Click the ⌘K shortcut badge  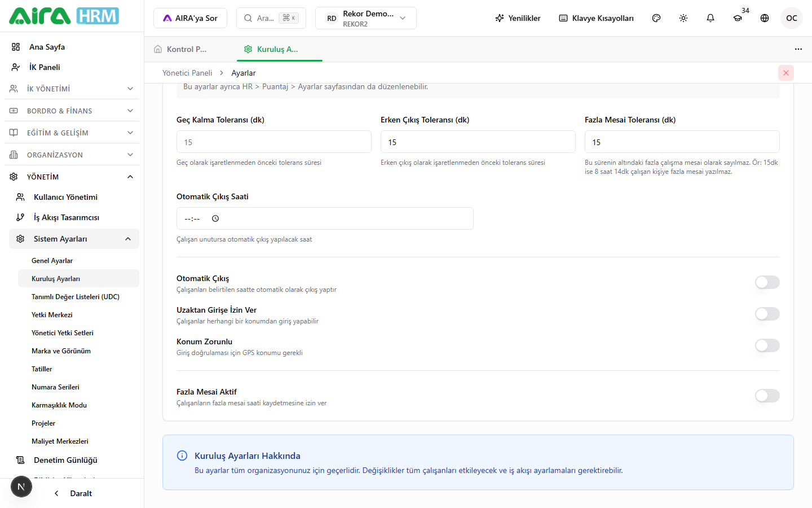tap(289, 18)
